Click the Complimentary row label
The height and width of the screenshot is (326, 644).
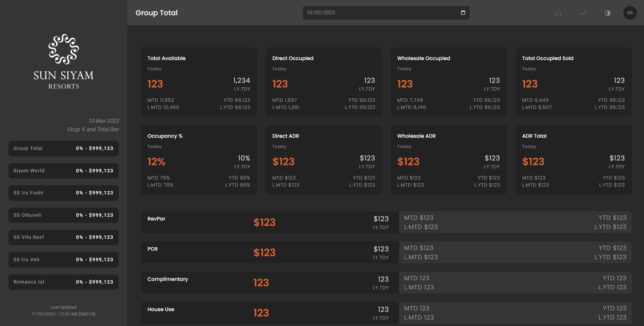168,279
